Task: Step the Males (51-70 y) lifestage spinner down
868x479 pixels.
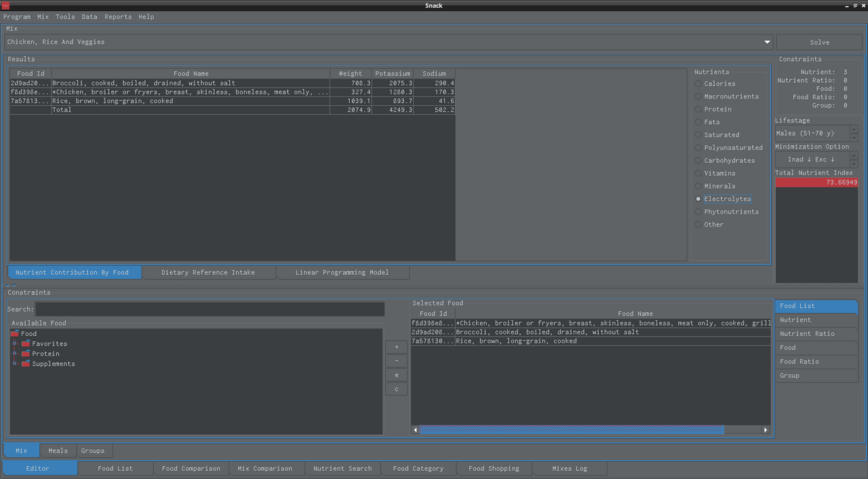Action: [854, 138]
